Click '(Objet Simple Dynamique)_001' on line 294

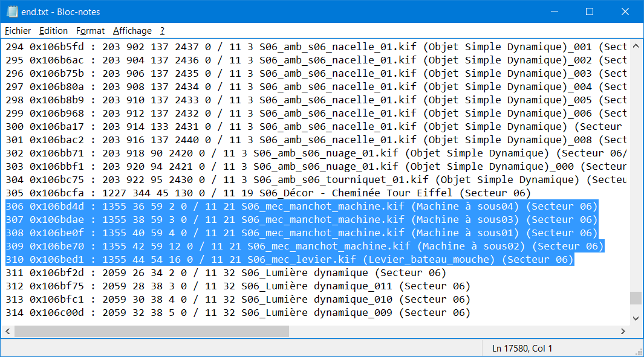pyautogui.click(x=508, y=47)
